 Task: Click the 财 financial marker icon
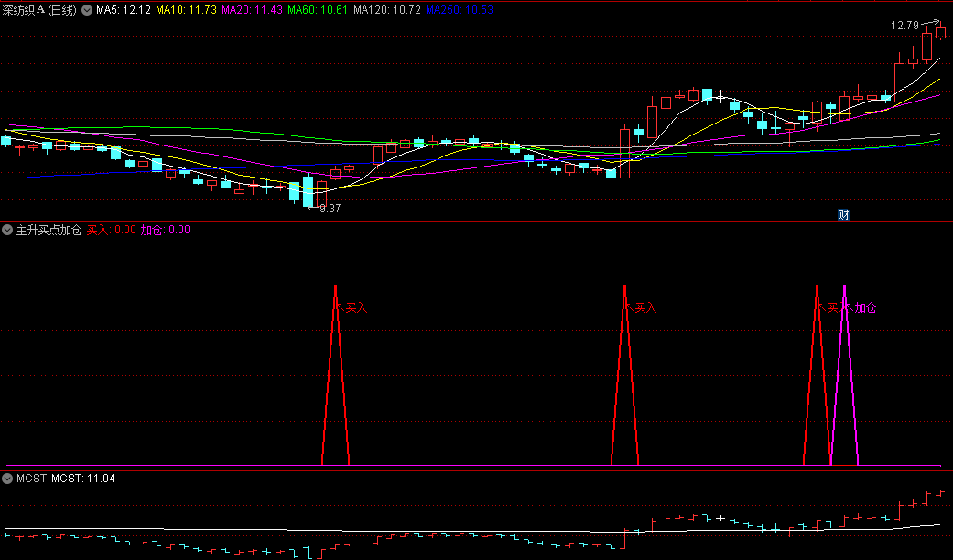click(843, 214)
